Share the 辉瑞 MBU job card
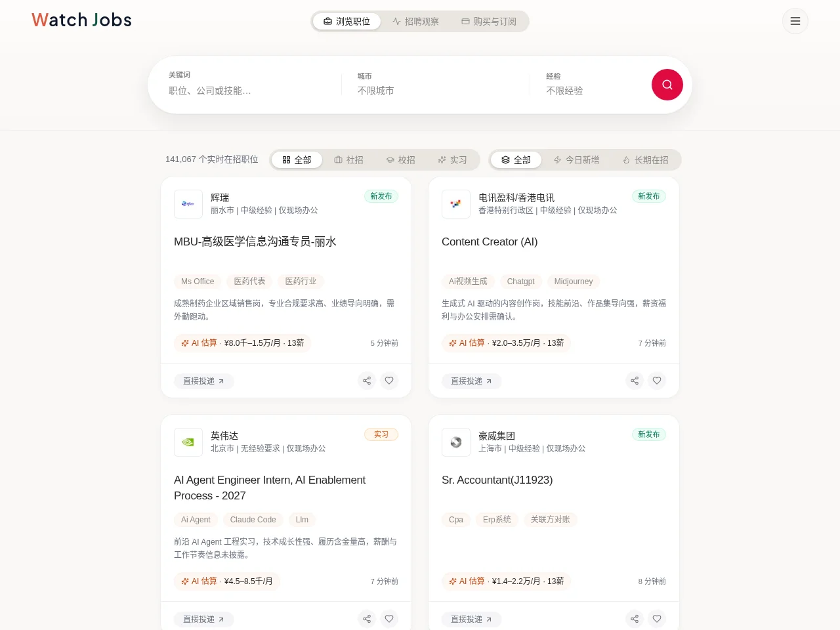Image resolution: width=840 pixels, height=630 pixels. pos(367,381)
